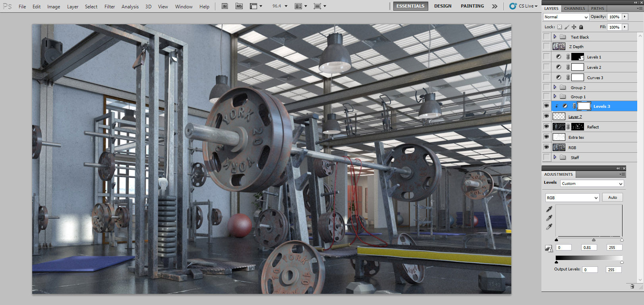
Task: Click the lock position icon
Action: click(574, 27)
